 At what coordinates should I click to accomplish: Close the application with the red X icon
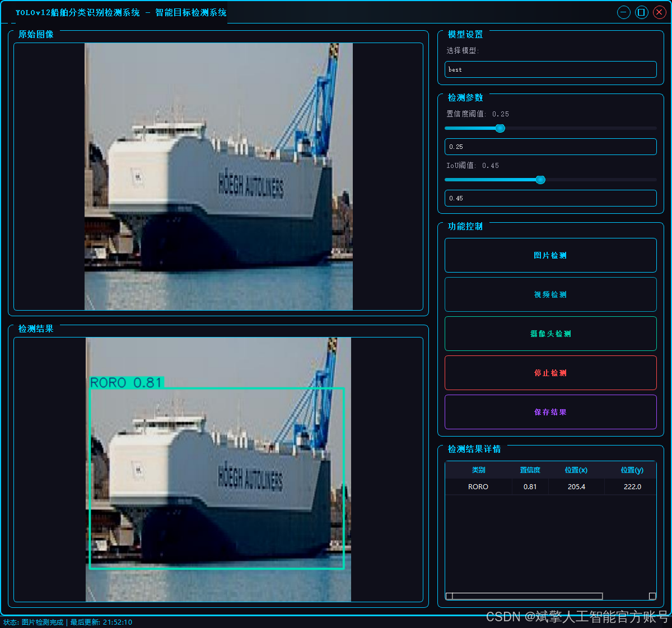point(659,12)
